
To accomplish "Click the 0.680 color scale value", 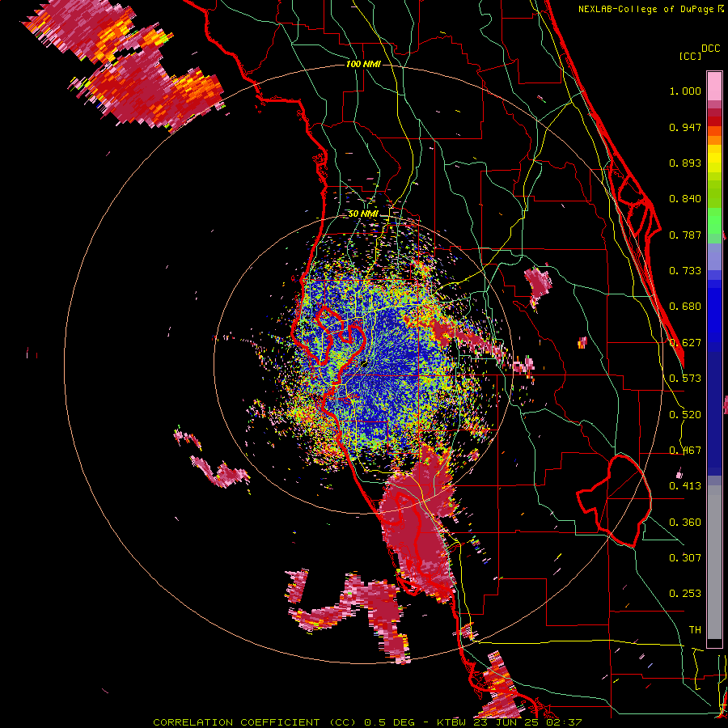I will [x=685, y=307].
